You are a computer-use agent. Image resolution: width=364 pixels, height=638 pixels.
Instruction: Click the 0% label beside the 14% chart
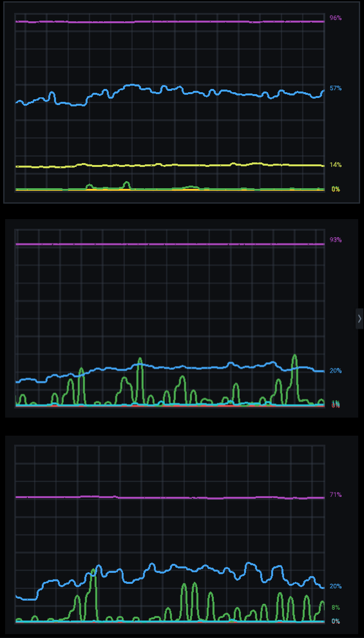336,189
